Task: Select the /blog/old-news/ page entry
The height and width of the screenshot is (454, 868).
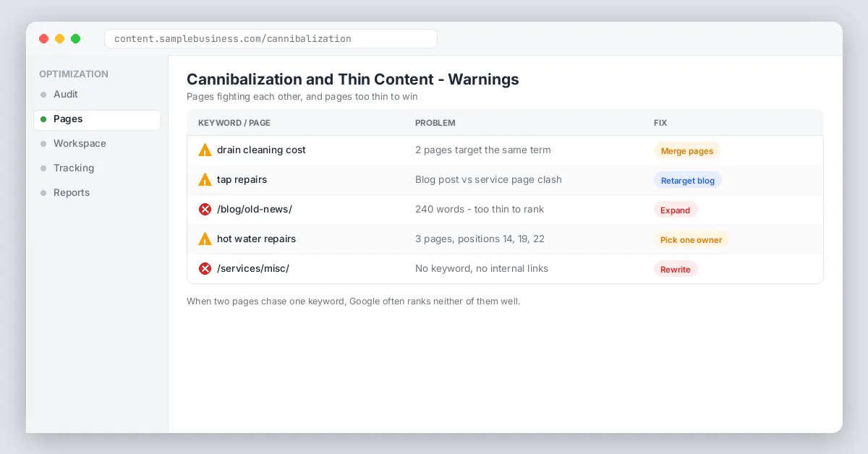Action: tap(255, 210)
